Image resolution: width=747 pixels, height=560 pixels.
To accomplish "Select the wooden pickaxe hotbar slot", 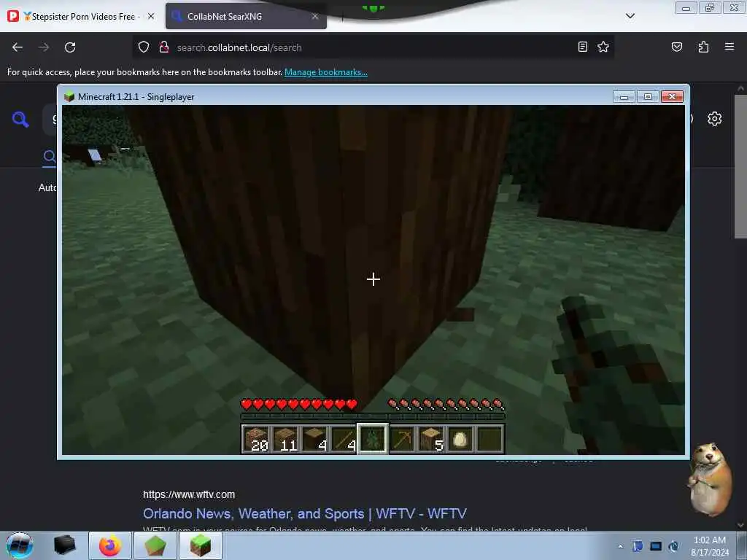I will (402, 438).
